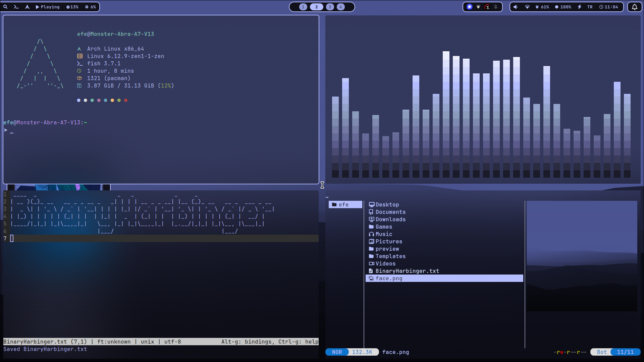This screenshot has height=362, width=644.
Task: Open the Templates folder
Action: [387, 256]
